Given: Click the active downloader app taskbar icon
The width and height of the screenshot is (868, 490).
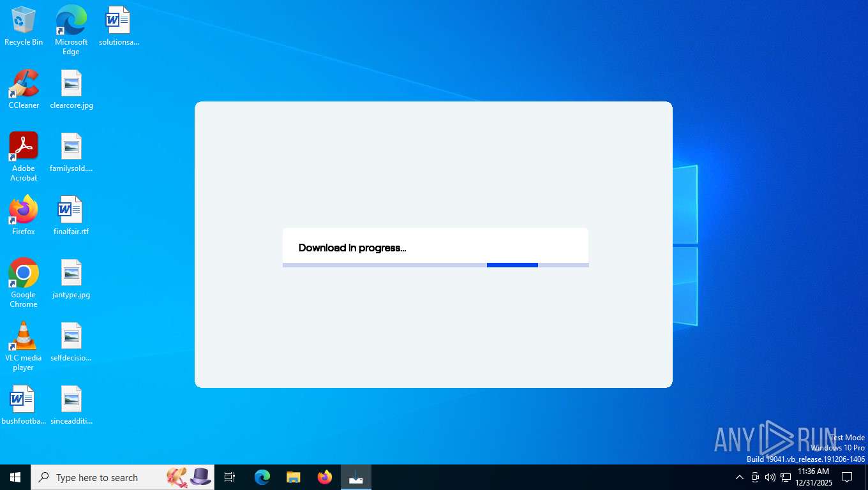Looking at the screenshot, I should point(356,477).
